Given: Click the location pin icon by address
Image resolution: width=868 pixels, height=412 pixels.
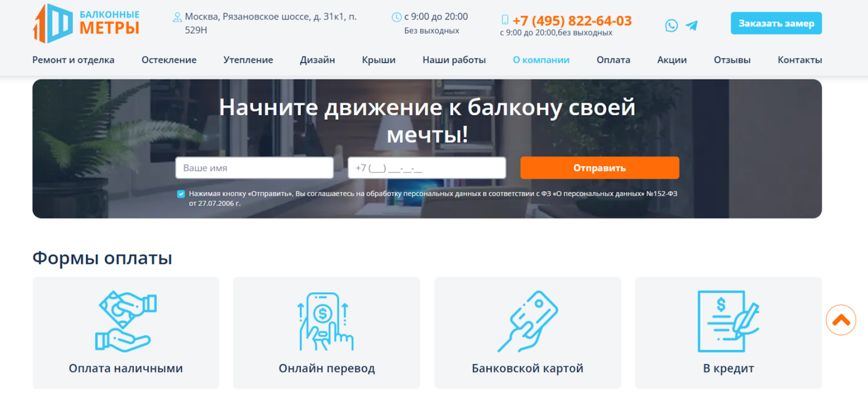Looking at the screenshot, I should tap(177, 17).
